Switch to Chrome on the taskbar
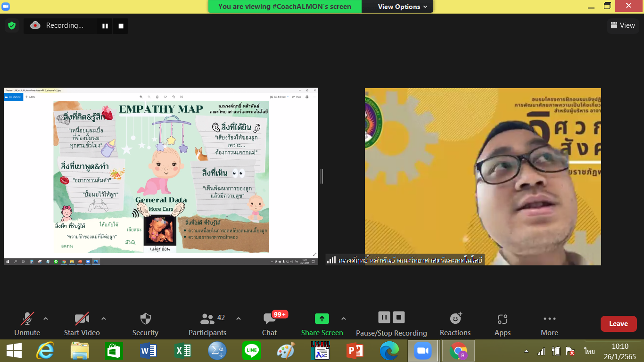The height and width of the screenshot is (362, 644). (458, 351)
